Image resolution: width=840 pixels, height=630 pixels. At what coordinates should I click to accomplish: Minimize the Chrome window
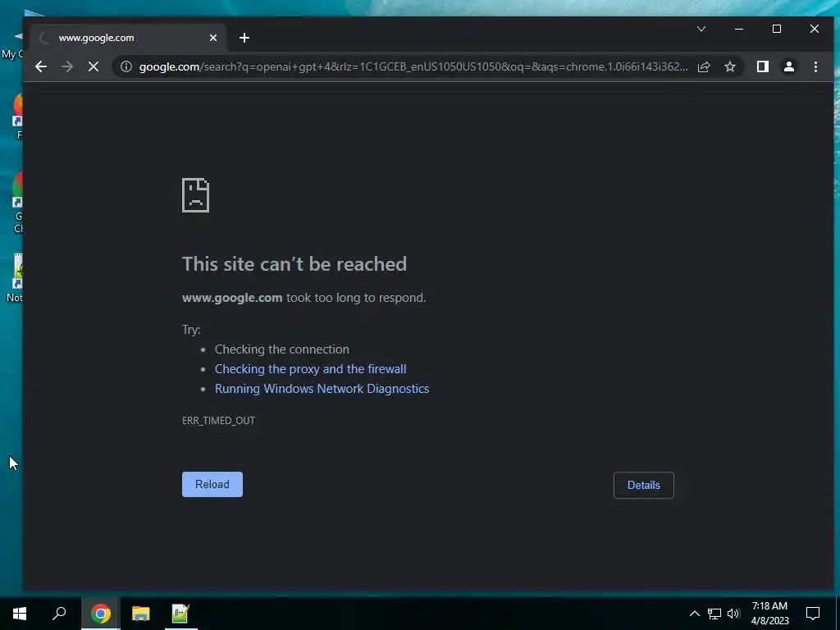click(739, 29)
